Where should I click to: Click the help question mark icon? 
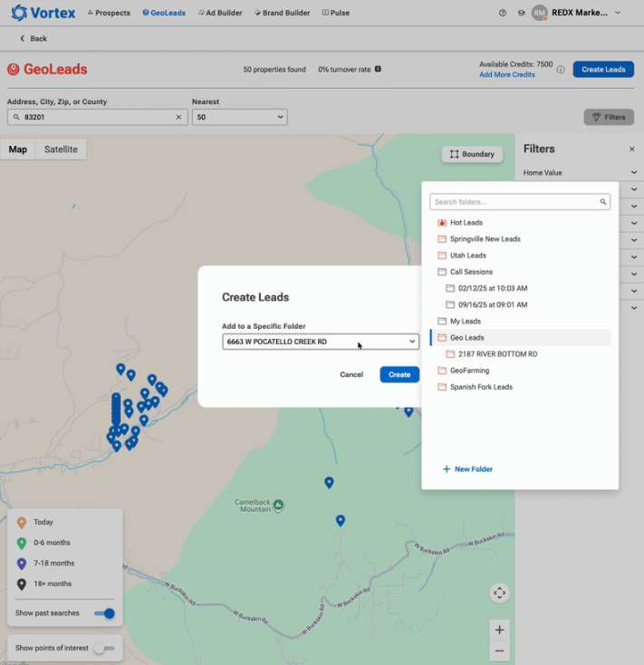[503, 13]
